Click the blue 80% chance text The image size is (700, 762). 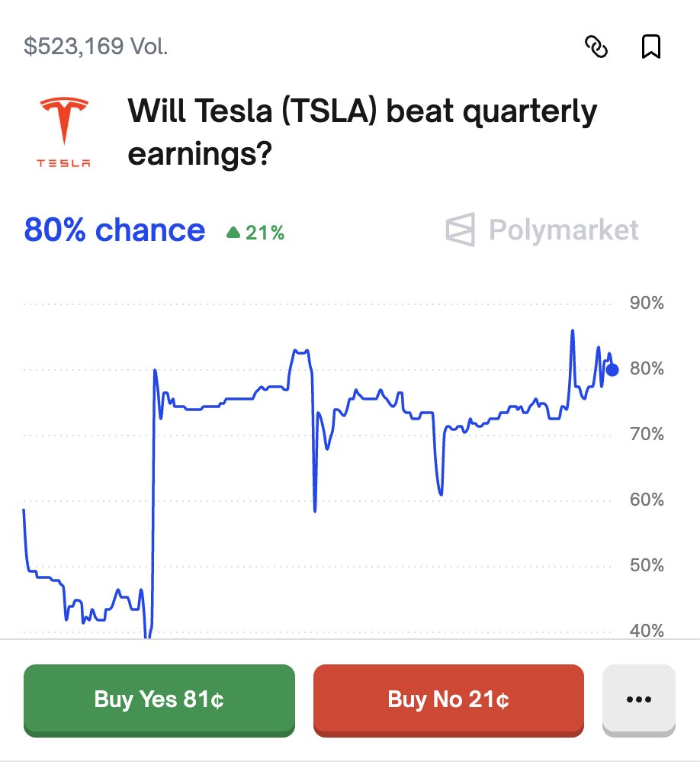coord(114,230)
